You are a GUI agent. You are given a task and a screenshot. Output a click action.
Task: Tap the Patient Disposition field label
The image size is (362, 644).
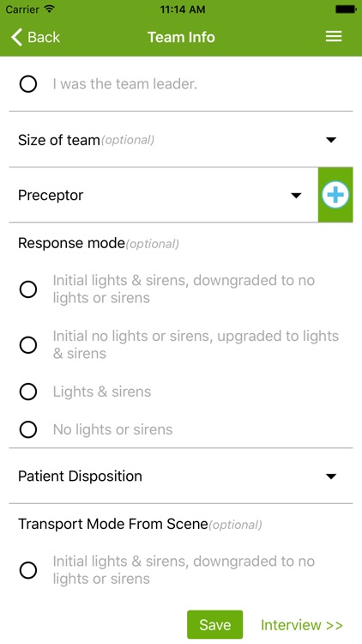80,476
